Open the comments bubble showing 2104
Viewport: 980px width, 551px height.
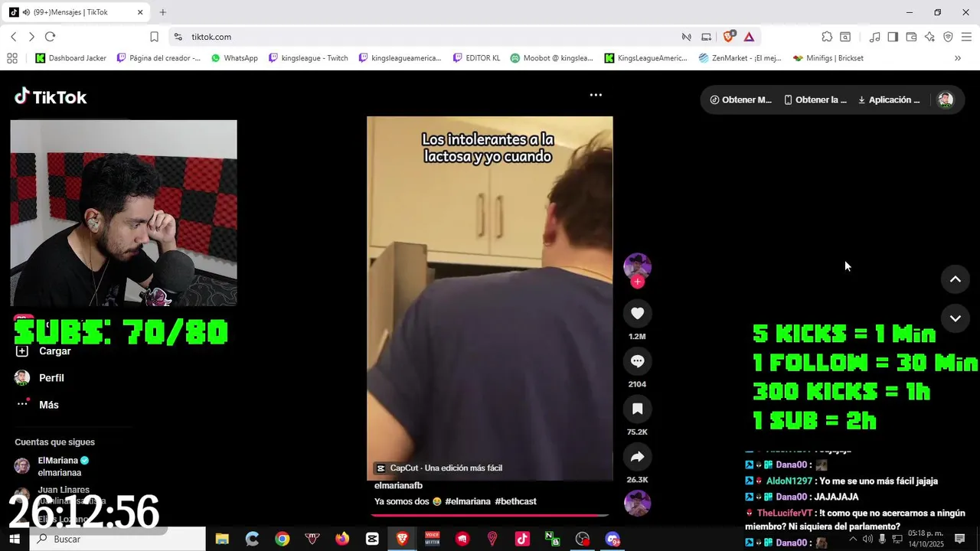click(x=637, y=361)
